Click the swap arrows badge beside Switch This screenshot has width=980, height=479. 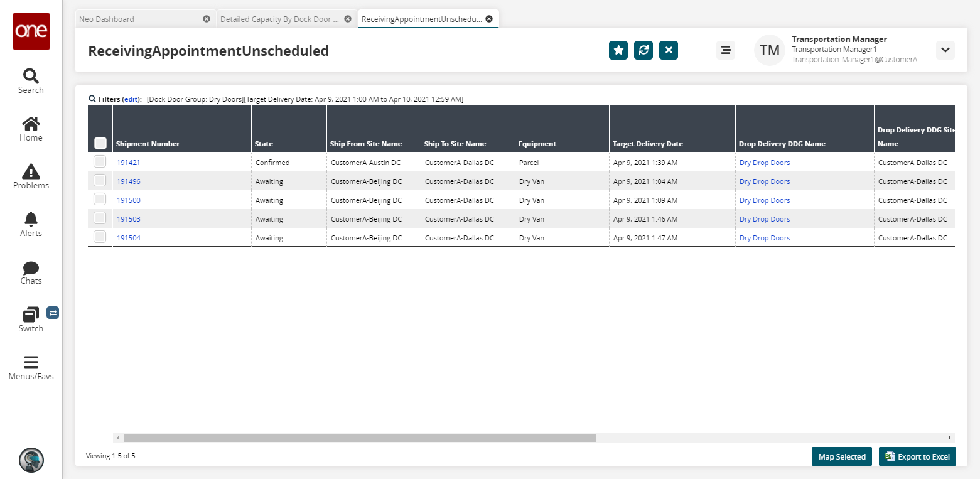[x=53, y=313]
